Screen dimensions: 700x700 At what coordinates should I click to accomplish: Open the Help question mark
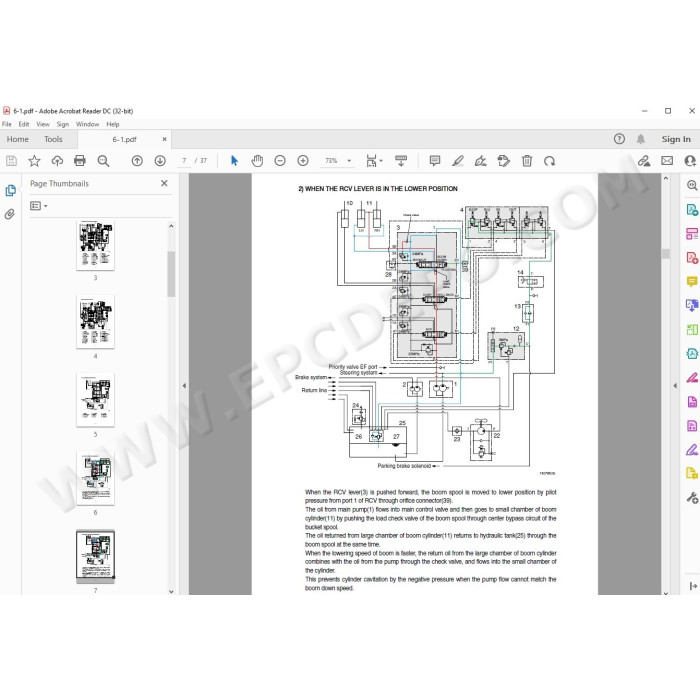point(619,139)
